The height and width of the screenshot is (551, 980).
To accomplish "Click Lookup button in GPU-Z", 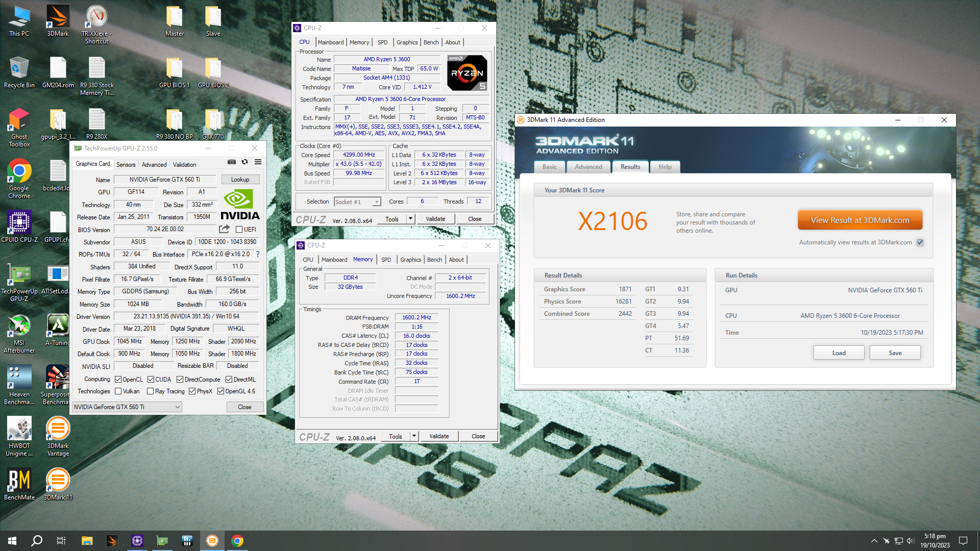I will 240,180.
